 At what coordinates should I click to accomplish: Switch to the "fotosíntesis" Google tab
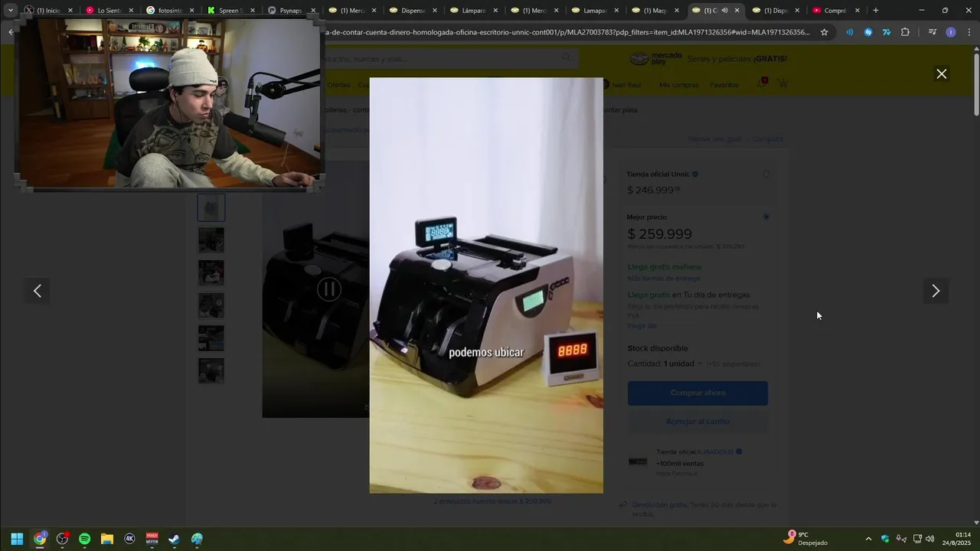pyautogui.click(x=170, y=11)
